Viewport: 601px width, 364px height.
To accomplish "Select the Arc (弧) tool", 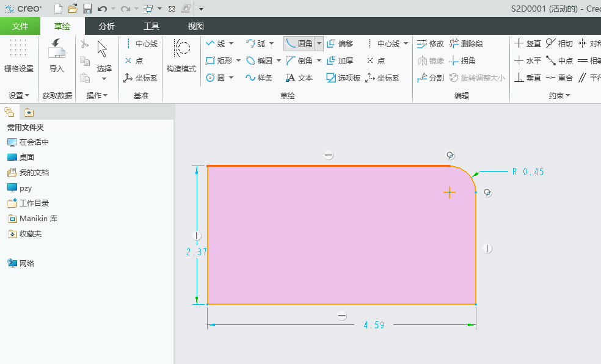I will 256,44.
